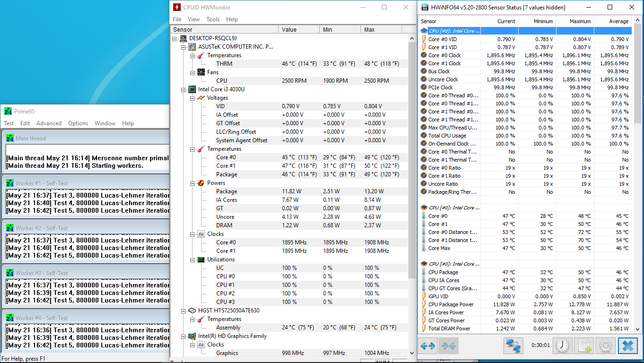Open the File menu in HWMonitor

click(x=177, y=19)
